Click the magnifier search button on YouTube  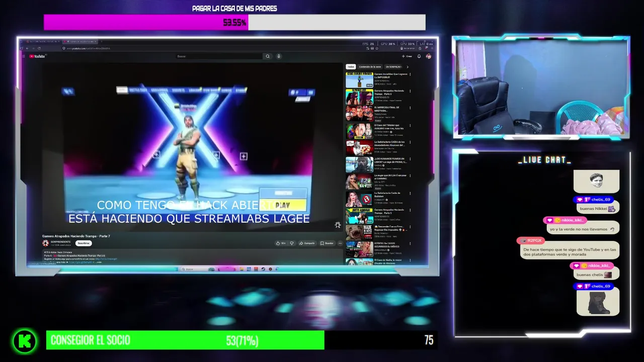268,56
